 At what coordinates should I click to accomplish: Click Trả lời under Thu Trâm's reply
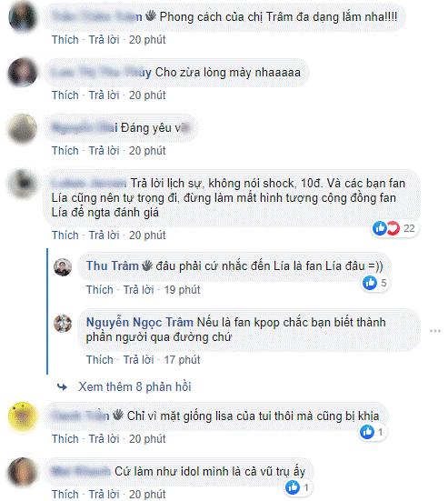point(139,289)
